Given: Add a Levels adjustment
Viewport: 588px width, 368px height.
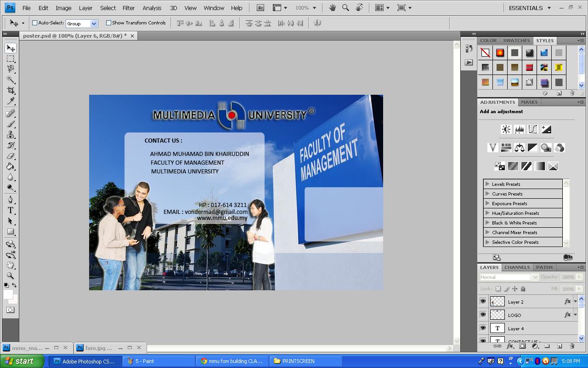Looking at the screenshot, I should 520,129.
